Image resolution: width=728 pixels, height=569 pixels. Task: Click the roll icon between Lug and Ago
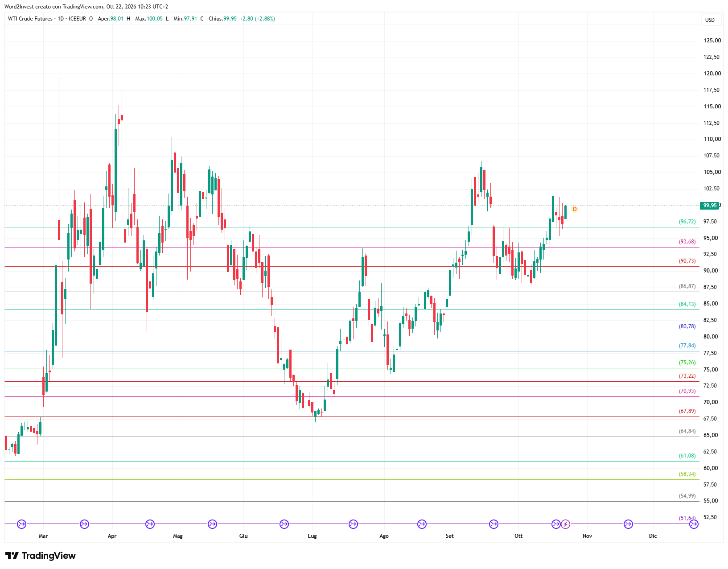[353, 524]
